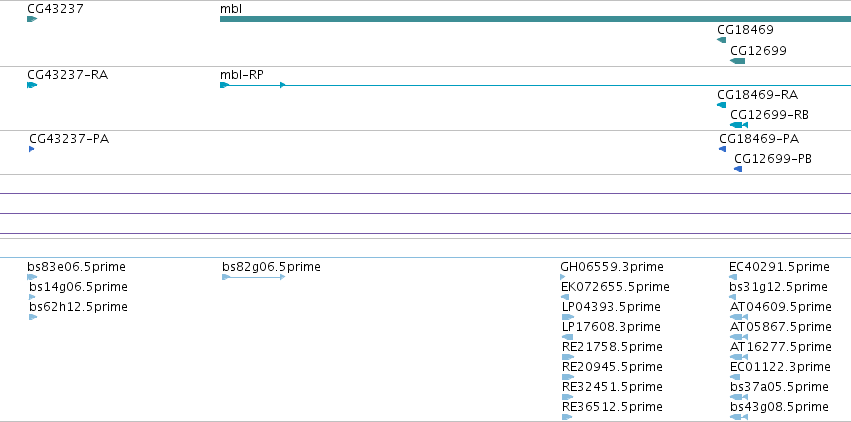Image resolution: width=851 pixels, height=422 pixels.
Task: Click the RE21758.5prime feature glyph
Action: 568,357
